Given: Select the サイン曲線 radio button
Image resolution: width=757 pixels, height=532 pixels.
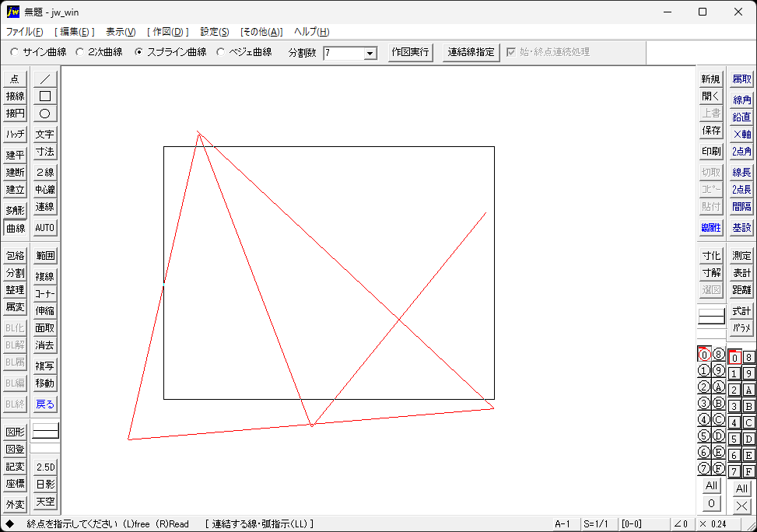Looking at the screenshot, I should click(x=13, y=52).
